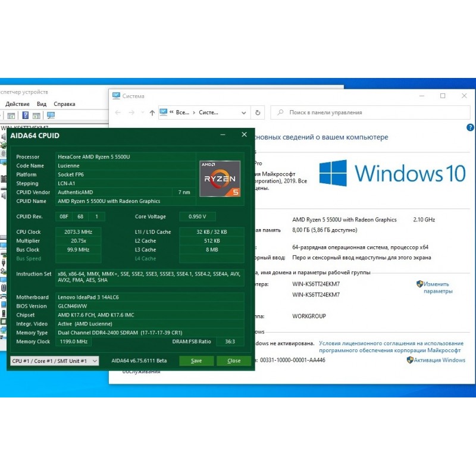476x476 pixels.
Task: Click the 8 MB L3 cache value
Action: click(212, 249)
